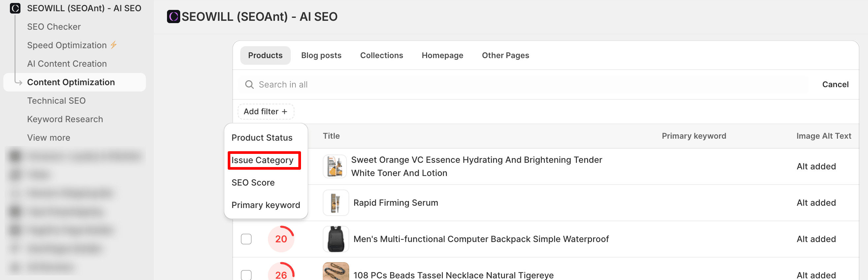This screenshot has height=280, width=868.
Task: Pick SEO Score filter option
Action: coord(253,183)
